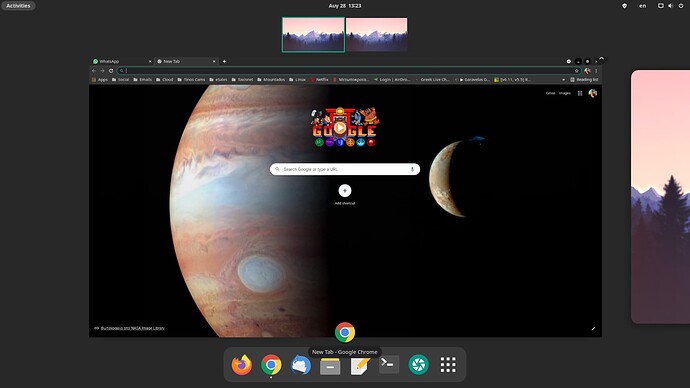Open the green aperture app in dock
Viewport: 690px width, 388px height.
pos(418,365)
